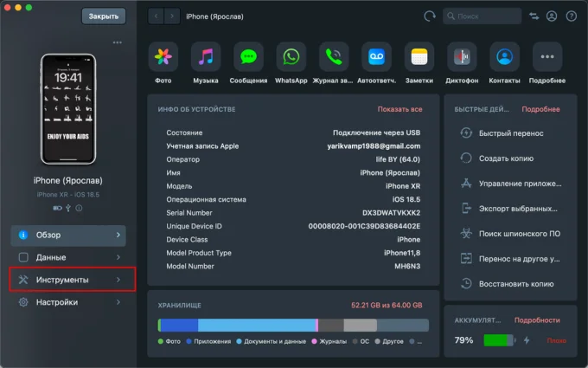Open the Фото app icon
The image size is (588, 368).
click(163, 57)
